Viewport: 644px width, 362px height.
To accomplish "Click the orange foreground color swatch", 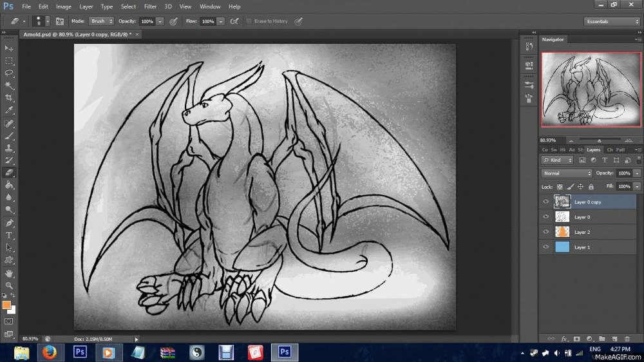I will coord(6,305).
